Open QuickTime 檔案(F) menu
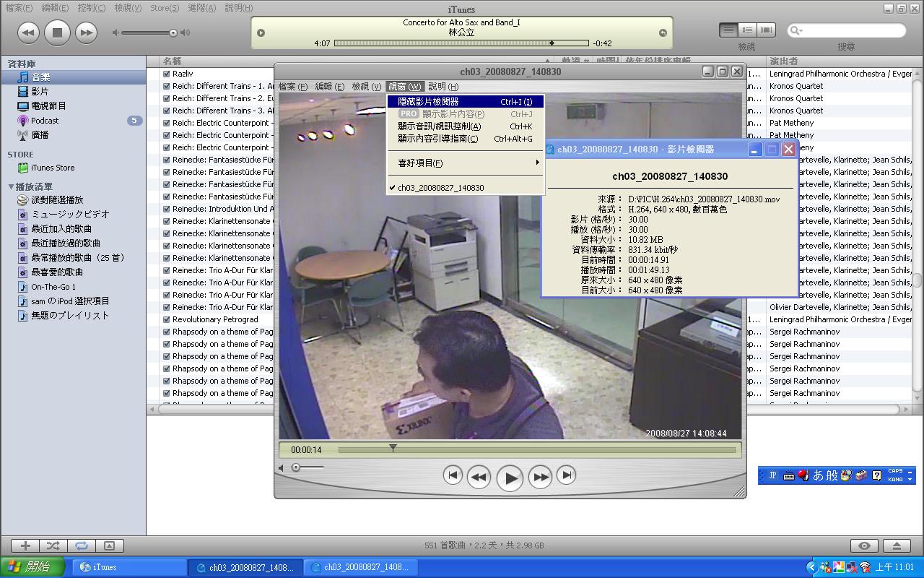This screenshot has height=578, width=924. (292, 86)
